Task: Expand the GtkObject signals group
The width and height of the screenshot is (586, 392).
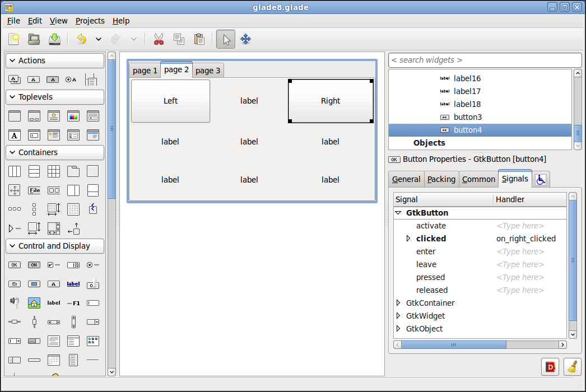Action: (398, 329)
